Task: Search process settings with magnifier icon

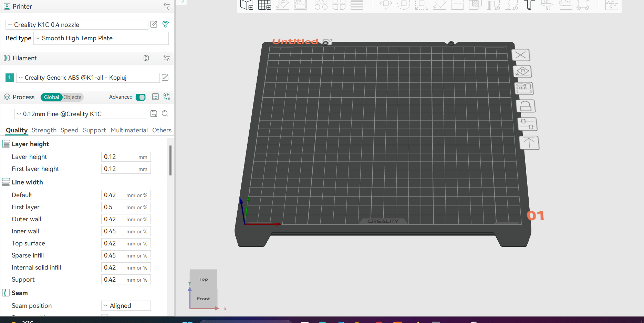Action: [165, 114]
